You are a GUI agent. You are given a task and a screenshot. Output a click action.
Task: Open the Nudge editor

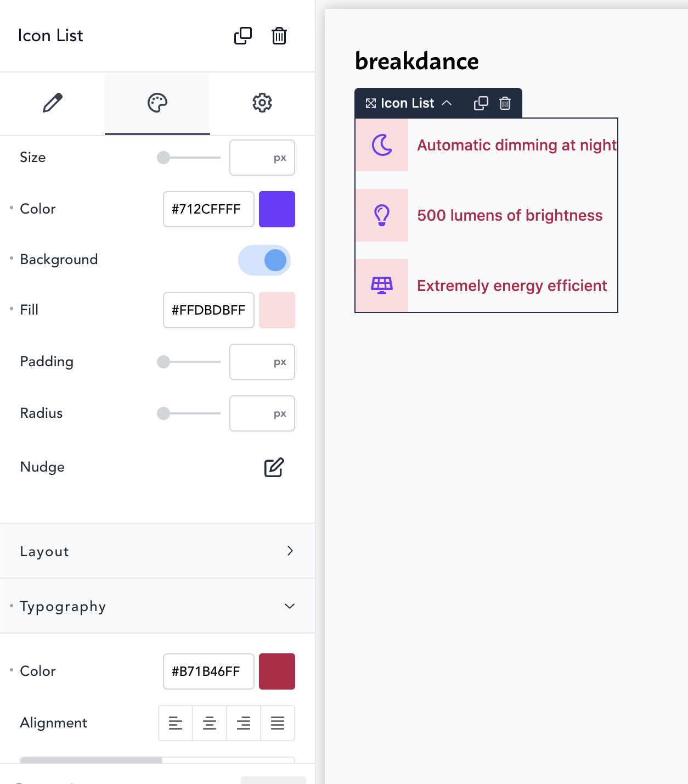point(274,468)
